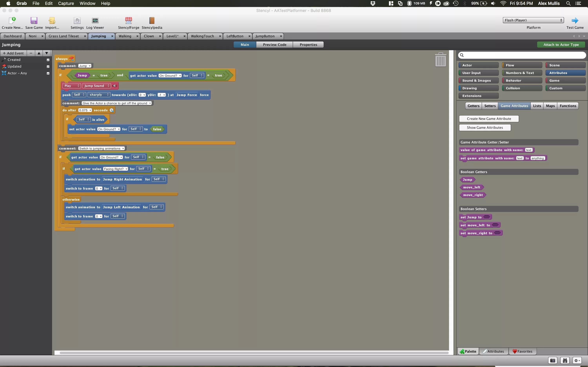Uncheck the Actor - Any event checkbox
Viewport: 588px width, 367px height.
(x=48, y=73)
